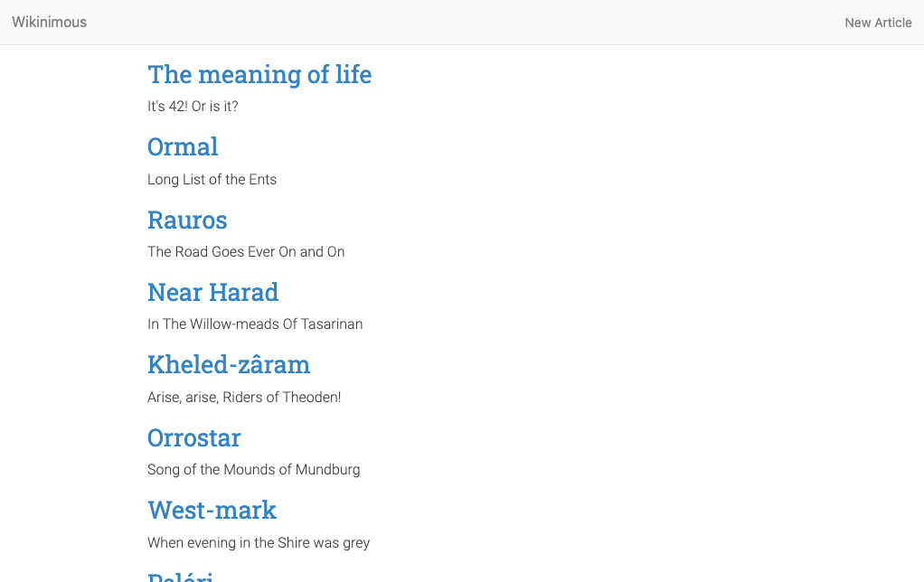Open the "Orrostar" article
The width and height of the screenshot is (924, 582).
pyautogui.click(x=193, y=438)
